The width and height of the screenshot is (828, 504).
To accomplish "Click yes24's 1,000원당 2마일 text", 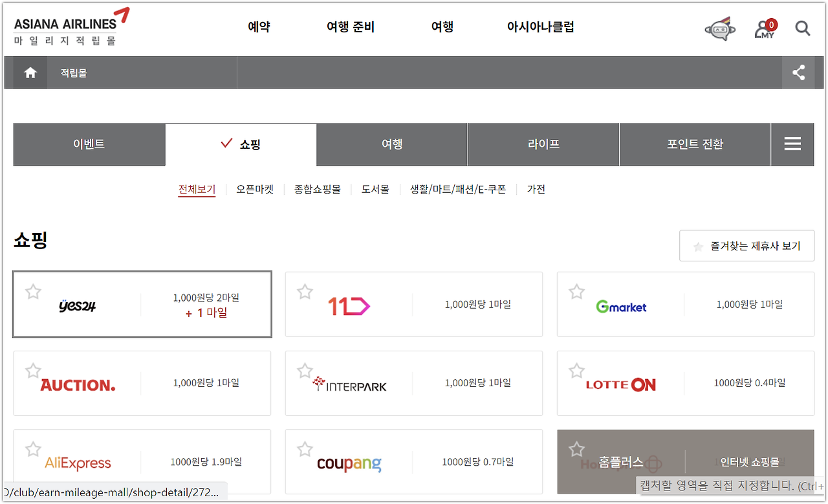I will pos(206,298).
